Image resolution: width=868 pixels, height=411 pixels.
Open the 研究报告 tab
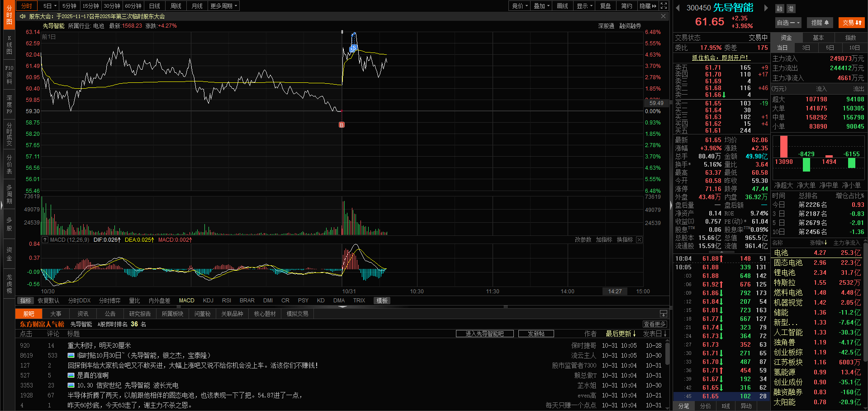[140, 314]
